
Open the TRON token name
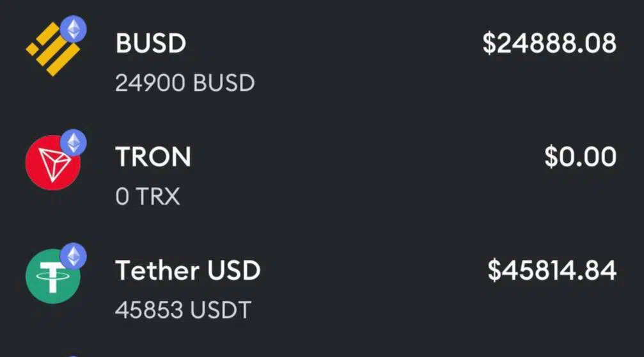(x=153, y=157)
